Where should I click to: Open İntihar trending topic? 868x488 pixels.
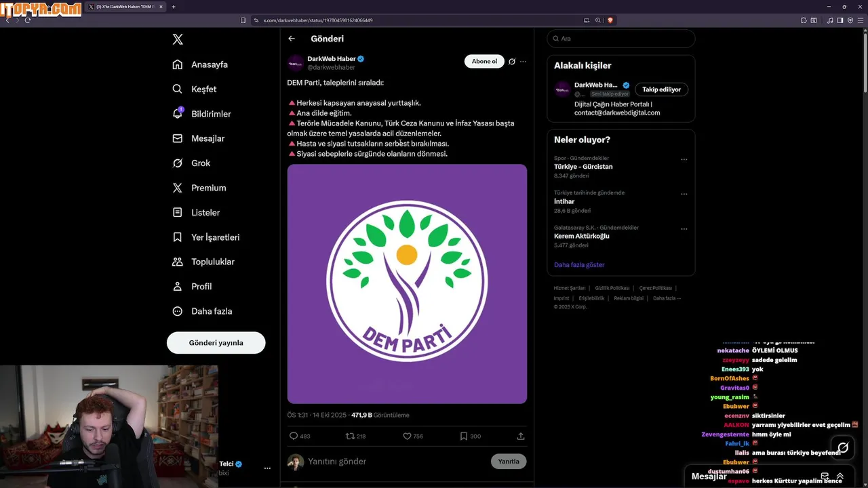[564, 201]
